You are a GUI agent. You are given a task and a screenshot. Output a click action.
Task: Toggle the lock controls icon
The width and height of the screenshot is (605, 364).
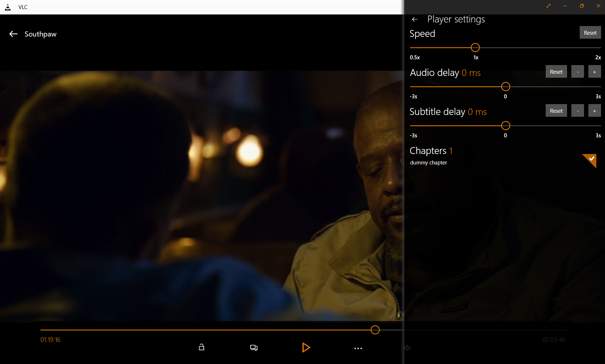[x=201, y=347]
